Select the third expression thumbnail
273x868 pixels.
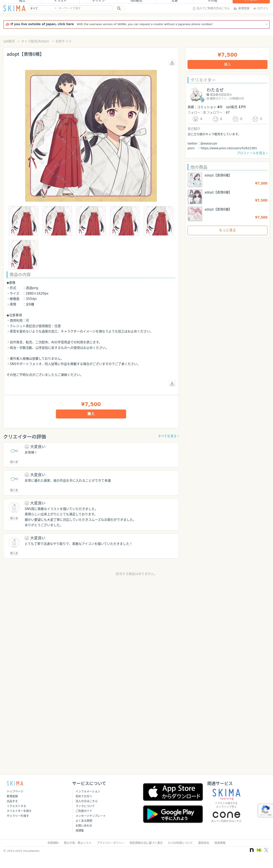tap(91, 221)
